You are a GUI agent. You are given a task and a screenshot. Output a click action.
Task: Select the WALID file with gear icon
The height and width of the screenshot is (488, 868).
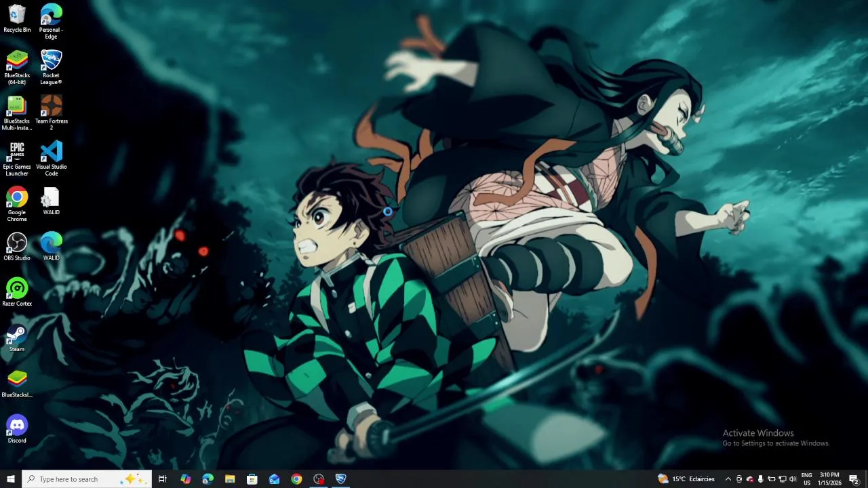click(x=51, y=202)
